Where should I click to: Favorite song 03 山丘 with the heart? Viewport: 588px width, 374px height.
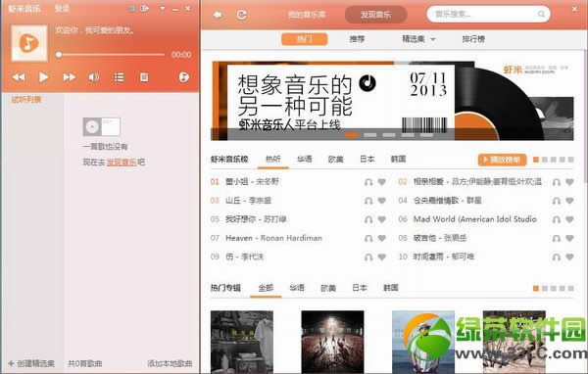click(382, 201)
